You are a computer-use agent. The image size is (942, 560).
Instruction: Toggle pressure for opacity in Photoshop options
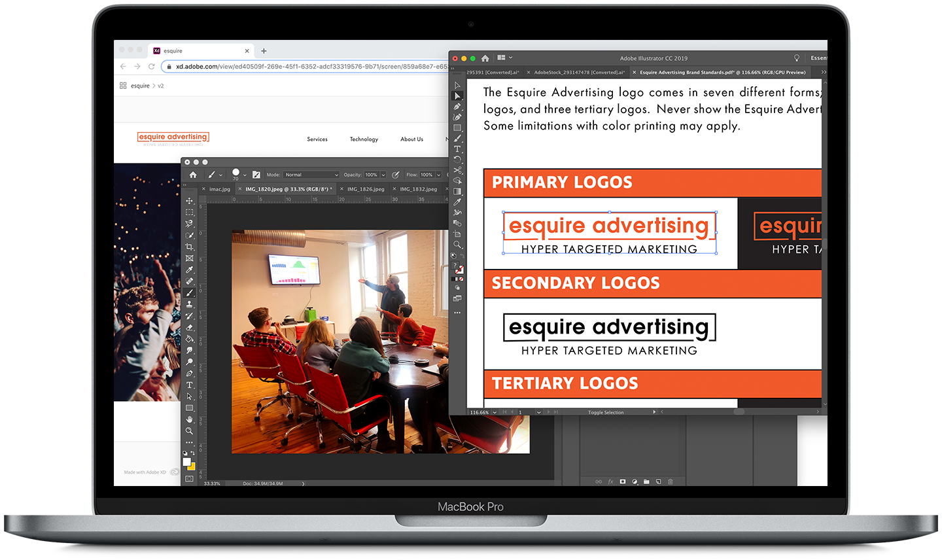click(x=396, y=175)
